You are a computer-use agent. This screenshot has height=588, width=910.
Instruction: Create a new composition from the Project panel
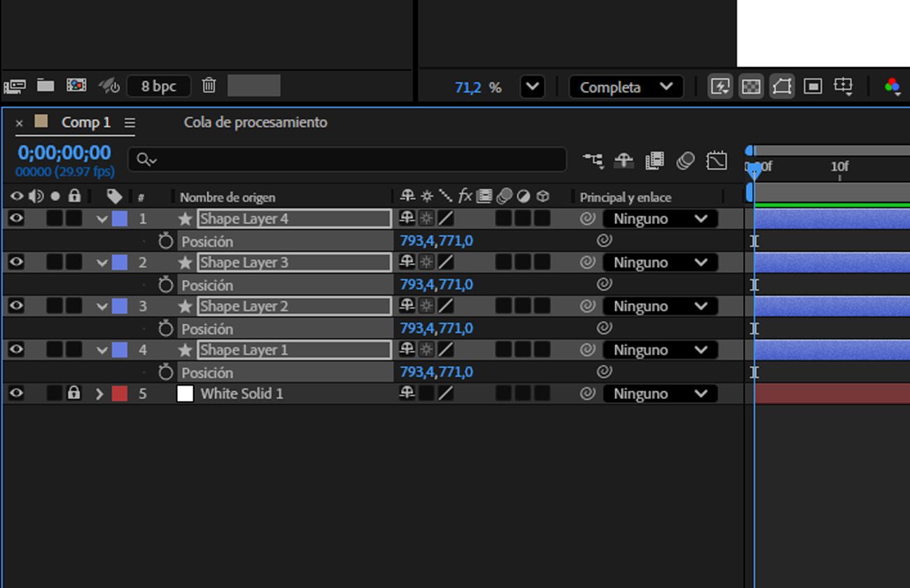[76, 85]
